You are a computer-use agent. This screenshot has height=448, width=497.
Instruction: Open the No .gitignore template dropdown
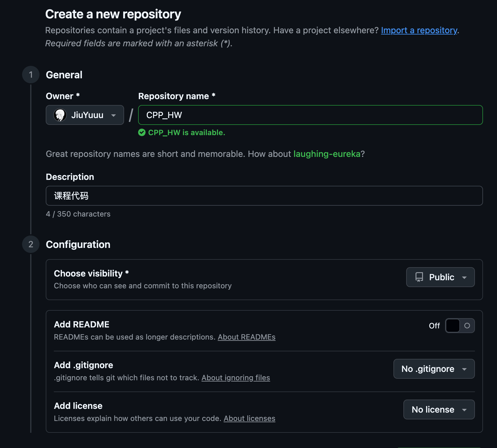[x=434, y=369]
